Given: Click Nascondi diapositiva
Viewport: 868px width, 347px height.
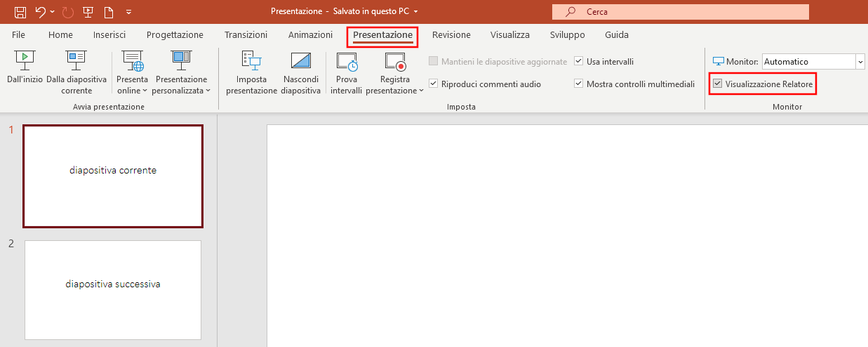Looking at the screenshot, I should click(300, 72).
